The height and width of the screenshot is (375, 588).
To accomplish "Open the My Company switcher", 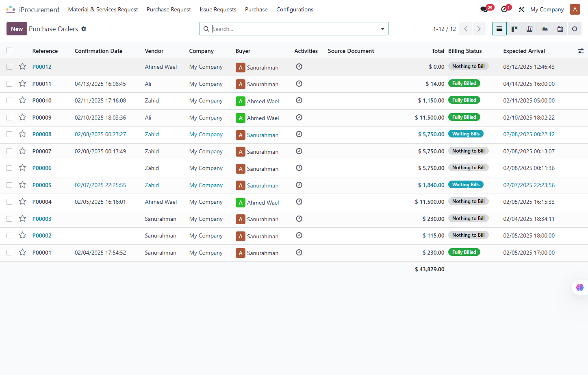I will (547, 9).
